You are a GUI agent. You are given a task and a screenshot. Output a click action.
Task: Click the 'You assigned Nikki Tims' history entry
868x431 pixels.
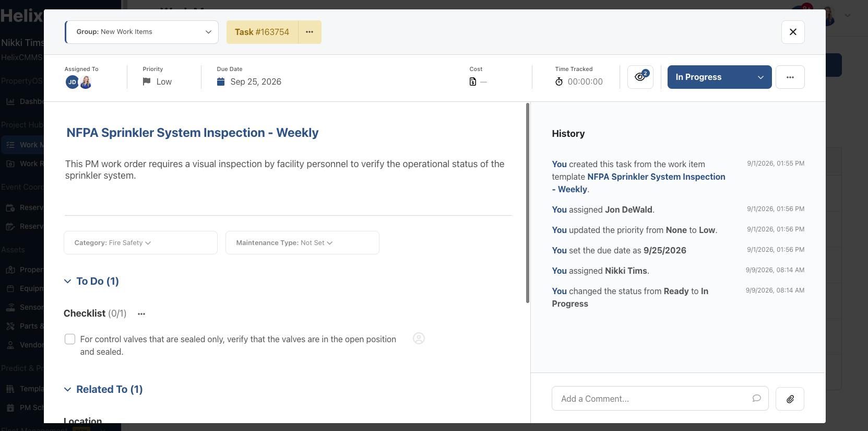[601, 271]
